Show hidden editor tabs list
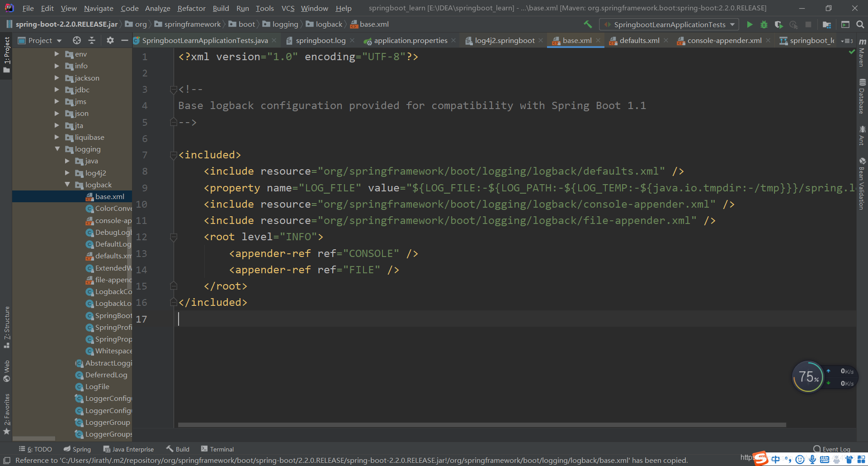Screen dimensions: 868x466 [x=846, y=41]
